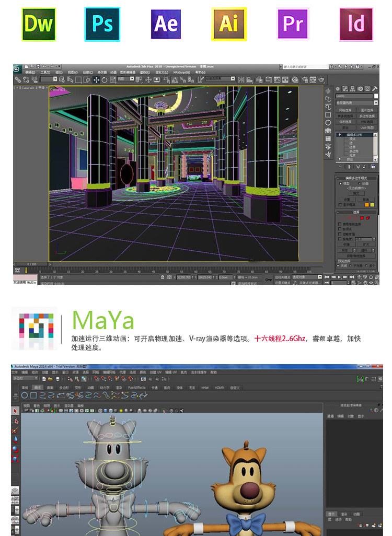Enable the 按顶点 checkbox
This screenshot has height=536, width=392.
tap(340, 229)
